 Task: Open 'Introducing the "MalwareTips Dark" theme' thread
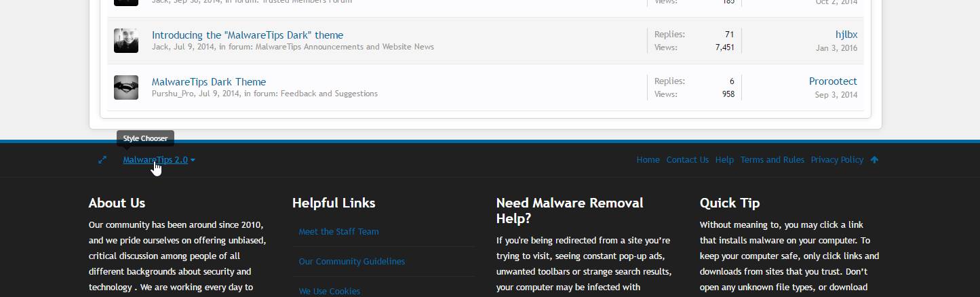[x=248, y=35]
